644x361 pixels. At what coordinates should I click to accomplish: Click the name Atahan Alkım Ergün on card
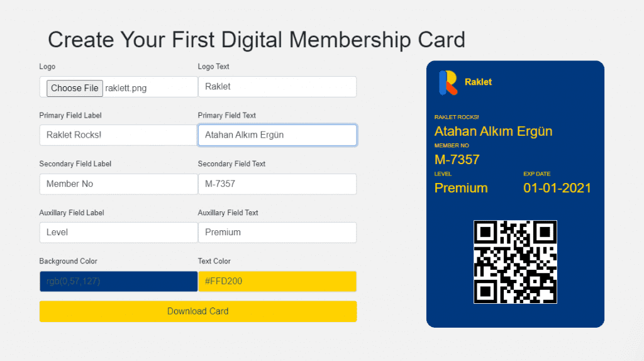[493, 131]
